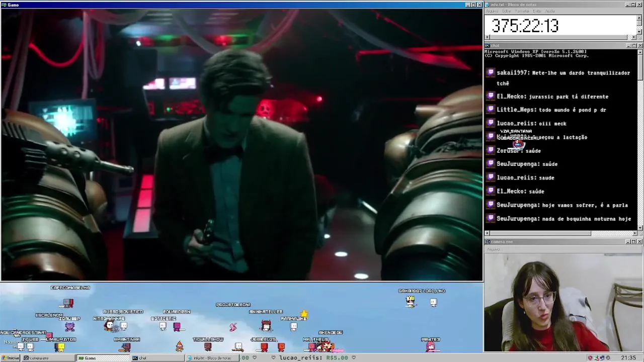This screenshot has height=362, width=644.
Task: Click the LORD_LND white avatar
Action: 433,302
